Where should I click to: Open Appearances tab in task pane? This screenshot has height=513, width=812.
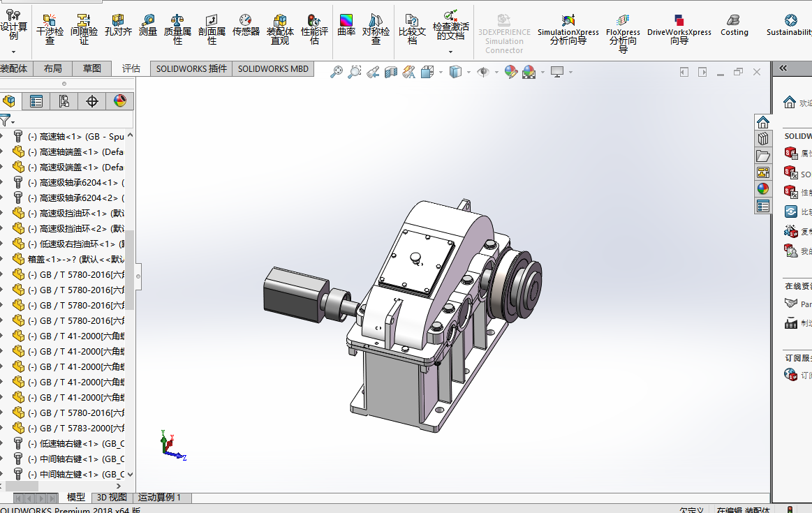pos(763,189)
